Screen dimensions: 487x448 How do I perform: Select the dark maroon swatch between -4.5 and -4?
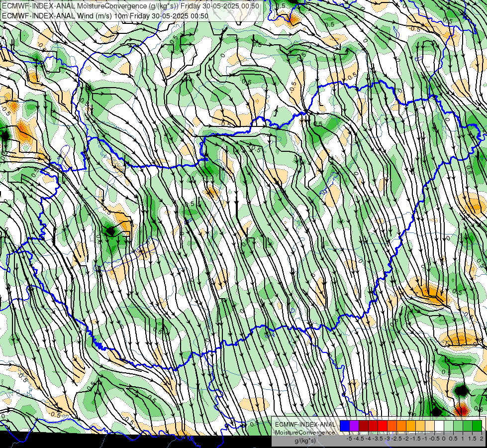[x=364, y=426]
